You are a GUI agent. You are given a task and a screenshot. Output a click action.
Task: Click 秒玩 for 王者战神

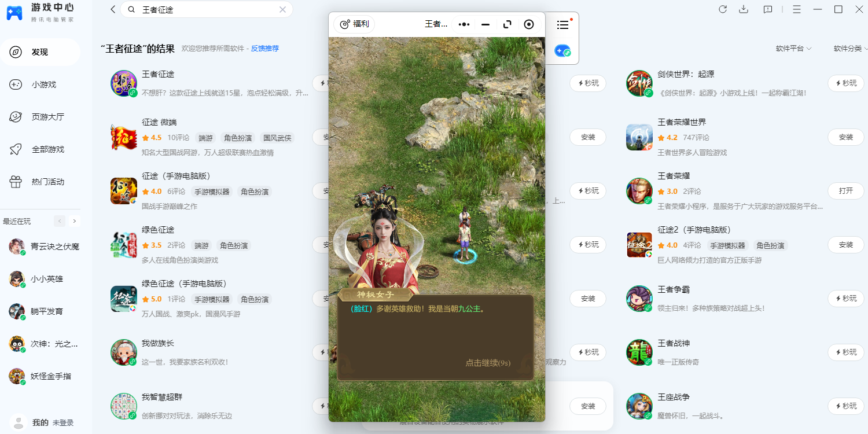pyautogui.click(x=845, y=352)
